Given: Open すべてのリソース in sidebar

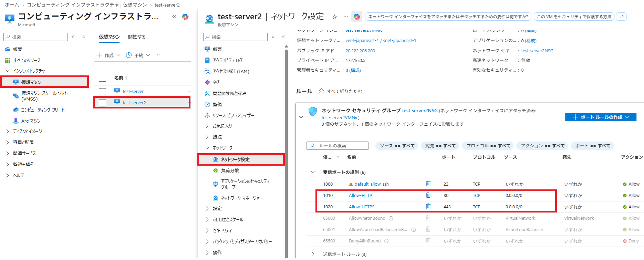Looking at the screenshot, I should 27,60.
